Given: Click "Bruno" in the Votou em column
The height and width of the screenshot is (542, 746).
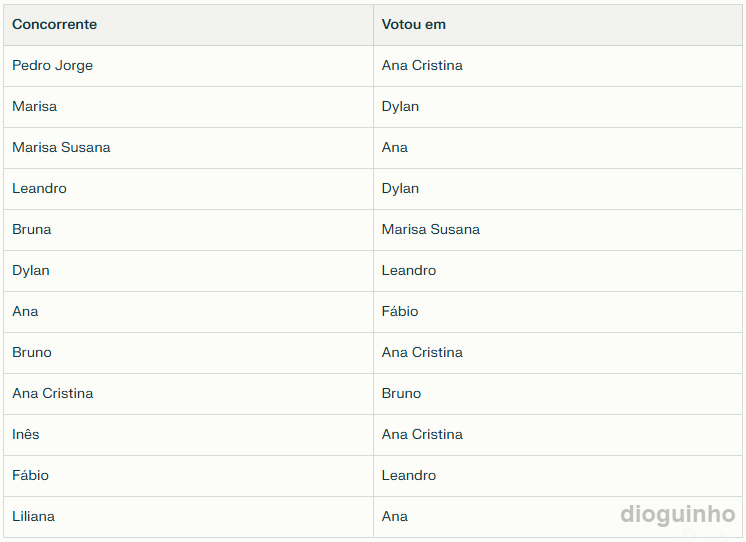Looking at the screenshot, I should tap(402, 393).
